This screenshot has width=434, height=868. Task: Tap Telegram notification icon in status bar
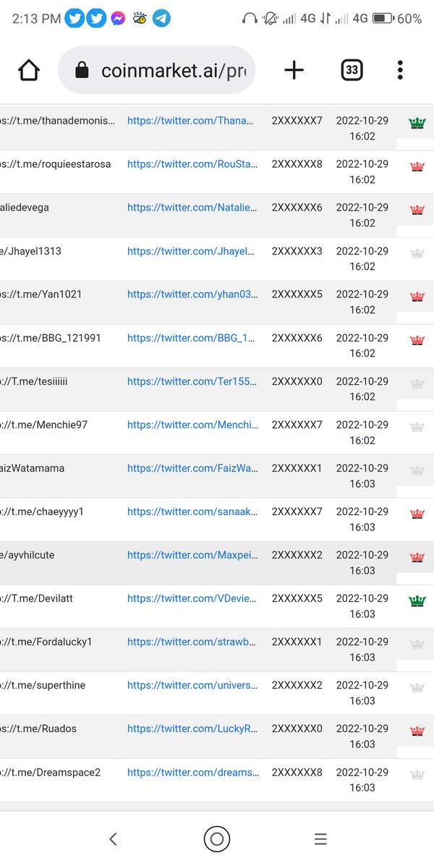(162, 18)
